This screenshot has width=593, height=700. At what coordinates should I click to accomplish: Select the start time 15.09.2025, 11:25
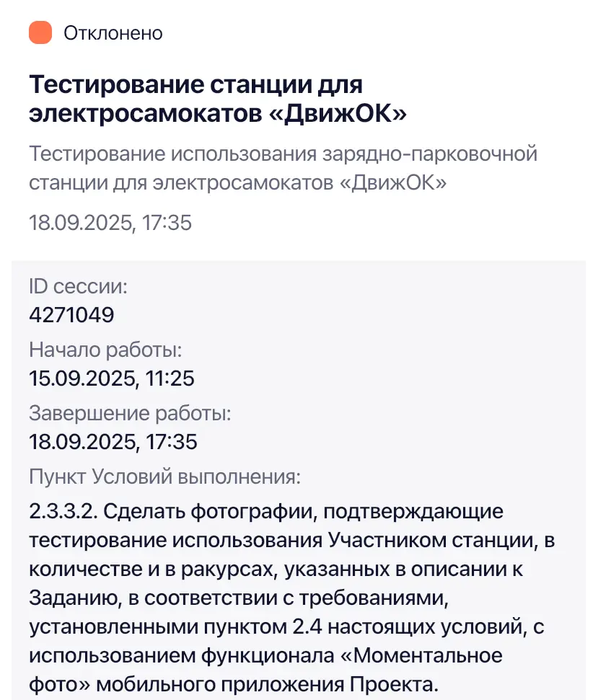(x=112, y=378)
